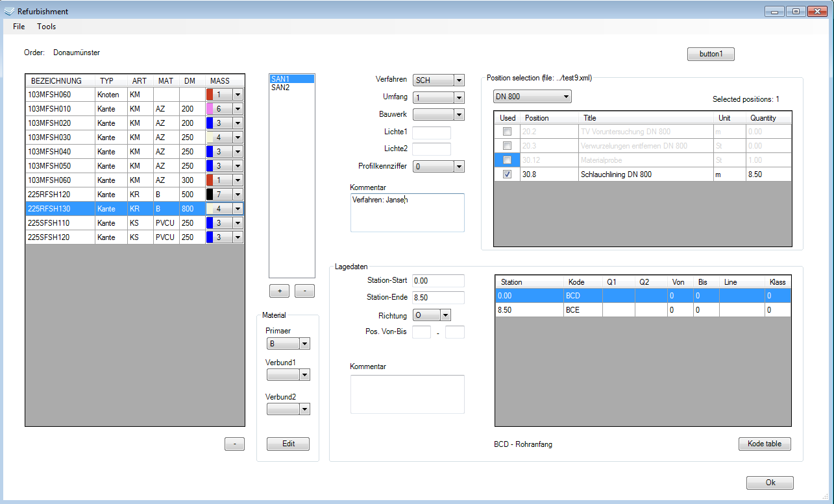Click the Klass column header
The image size is (834, 504).
[x=778, y=282]
